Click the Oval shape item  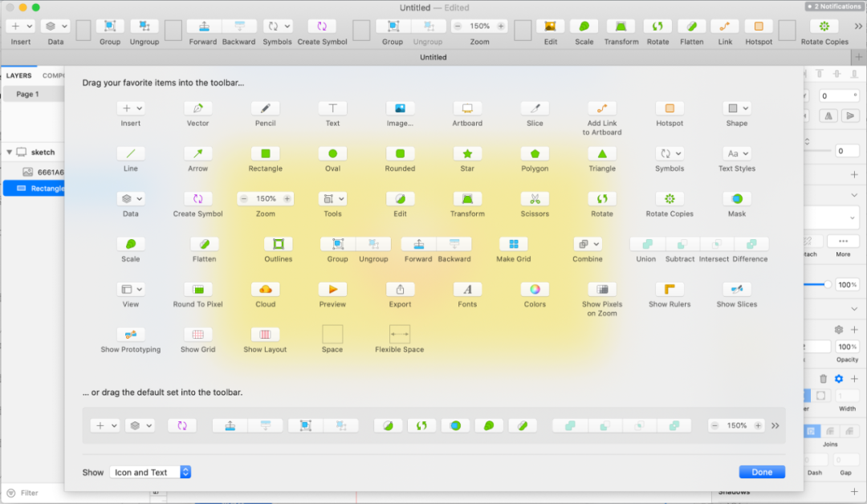332,153
